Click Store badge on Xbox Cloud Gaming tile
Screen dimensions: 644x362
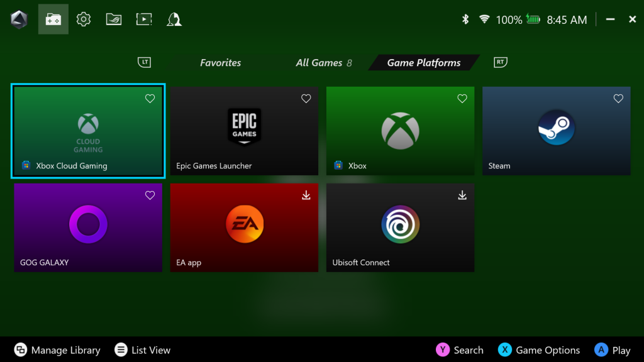(26, 165)
